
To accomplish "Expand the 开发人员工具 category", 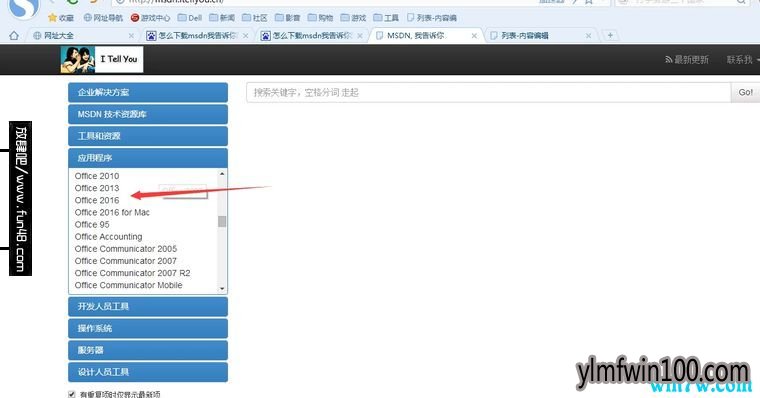I will point(148,307).
